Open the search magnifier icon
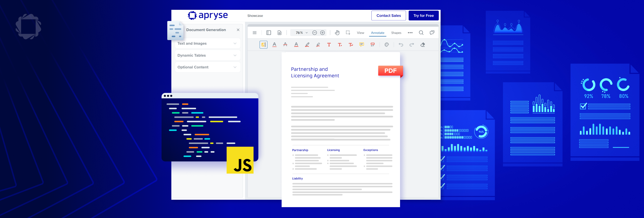This screenshot has width=644, height=218. 421,33
